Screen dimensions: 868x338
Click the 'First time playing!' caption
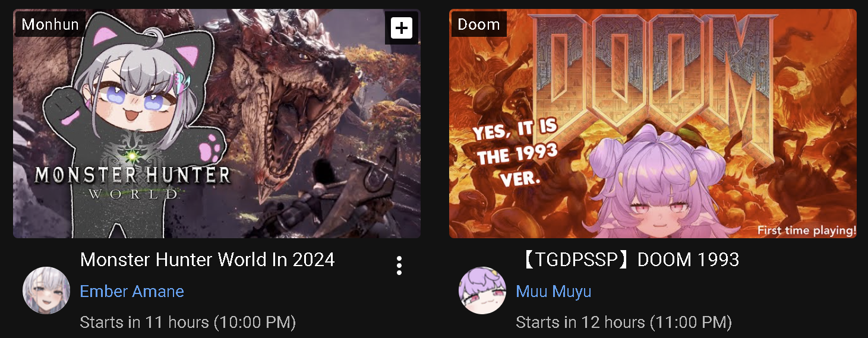point(807,230)
